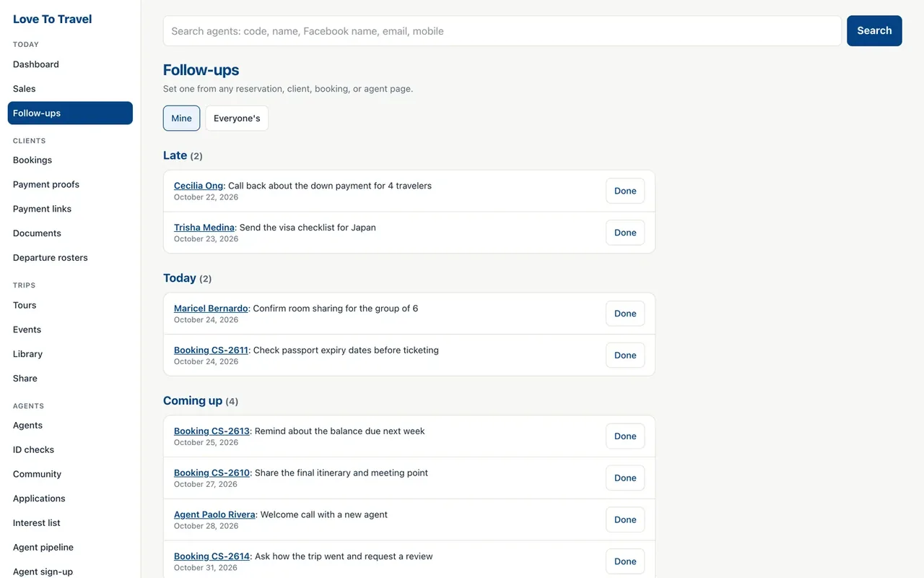Mark Maricel Bernardo follow-up Done
This screenshot has height=578, width=924.
click(x=625, y=314)
